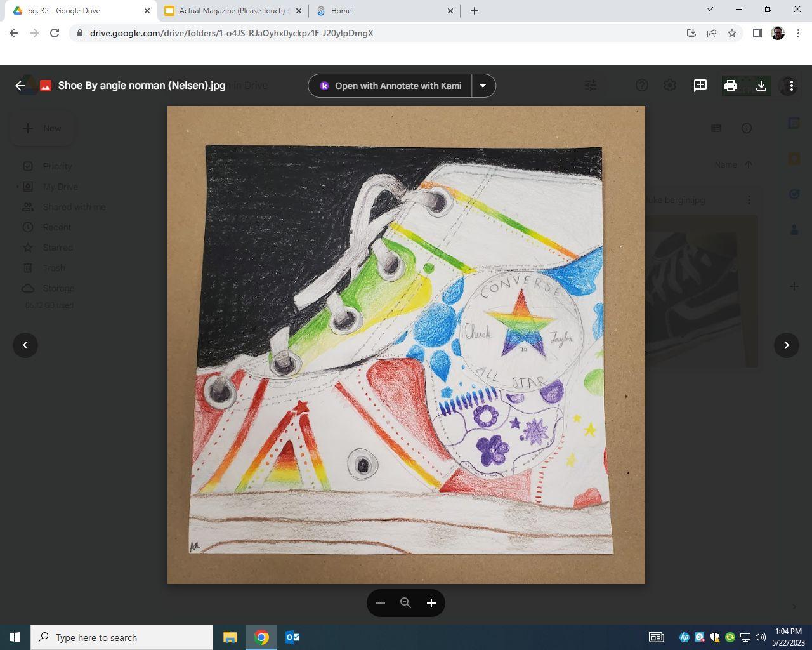View site information via the lock icon
Viewport: 812px width, 650px height.
[x=79, y=33]
